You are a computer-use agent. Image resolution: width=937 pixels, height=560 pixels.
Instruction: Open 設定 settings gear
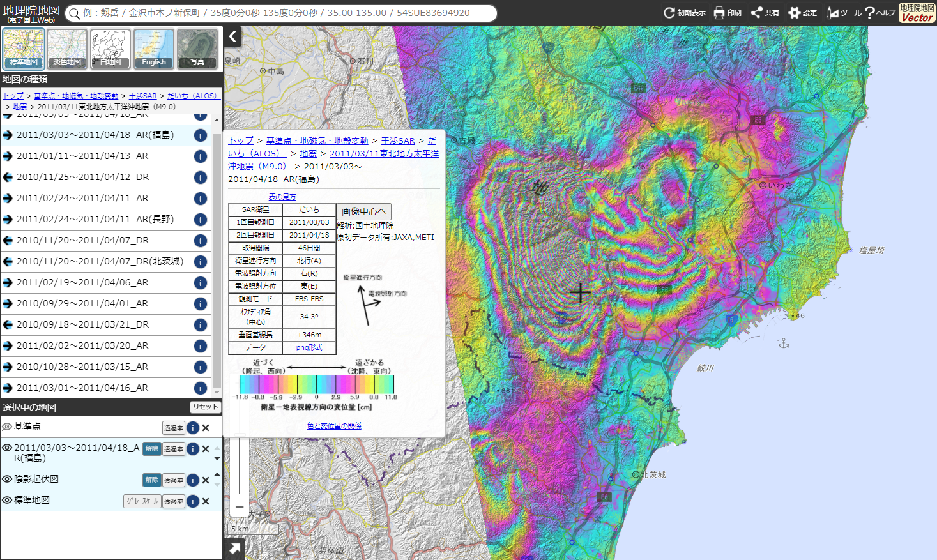802,13
